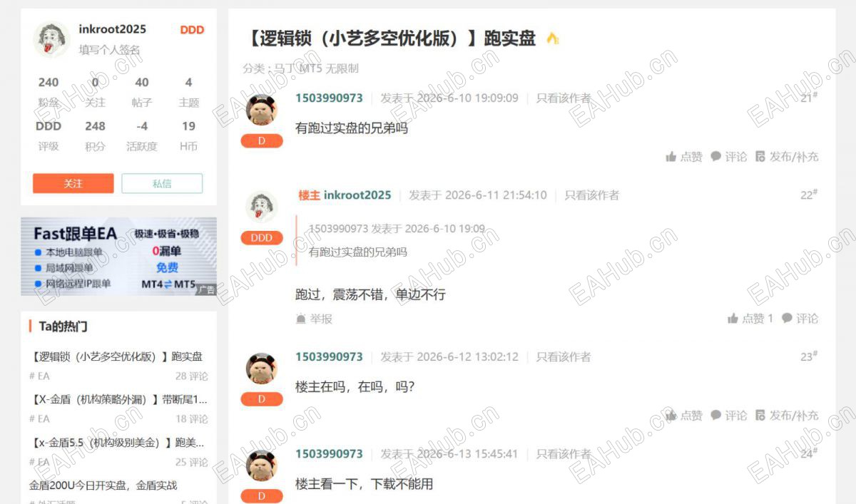Viewport: 856px width, 504px height.
Task: Open avatar of 1503990973 on post 24
Action: pos(261,466)
